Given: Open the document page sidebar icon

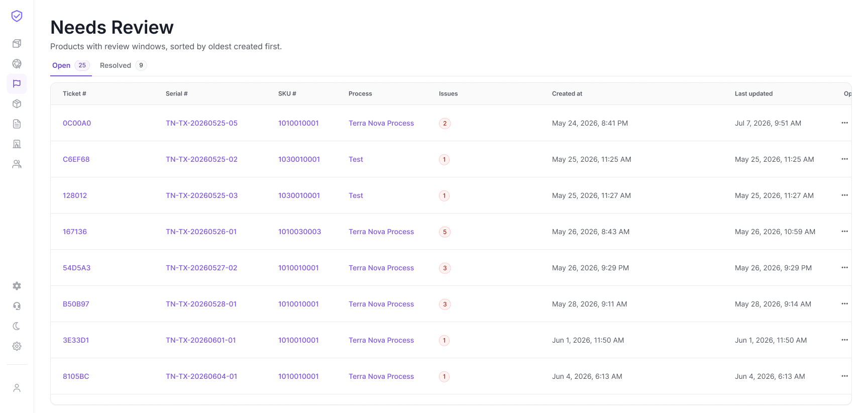Looking at the screenshot, I should 17,124.
